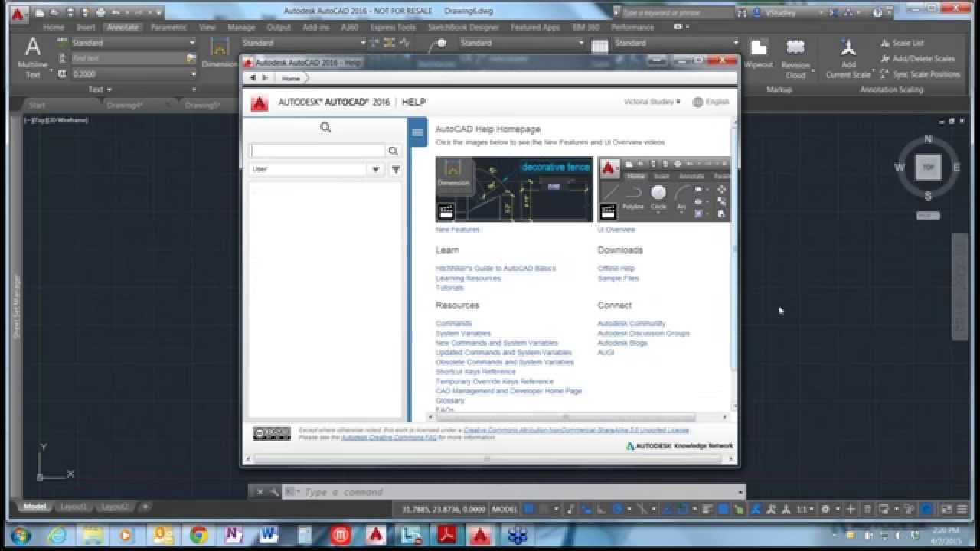Click the filter funnel icon in Help search

coord(395,169)
